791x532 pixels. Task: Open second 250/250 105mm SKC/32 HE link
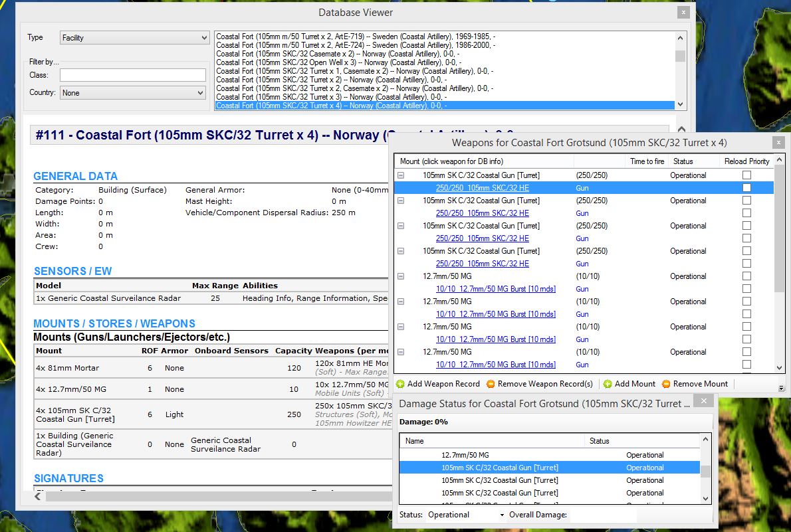click(483, 213)
